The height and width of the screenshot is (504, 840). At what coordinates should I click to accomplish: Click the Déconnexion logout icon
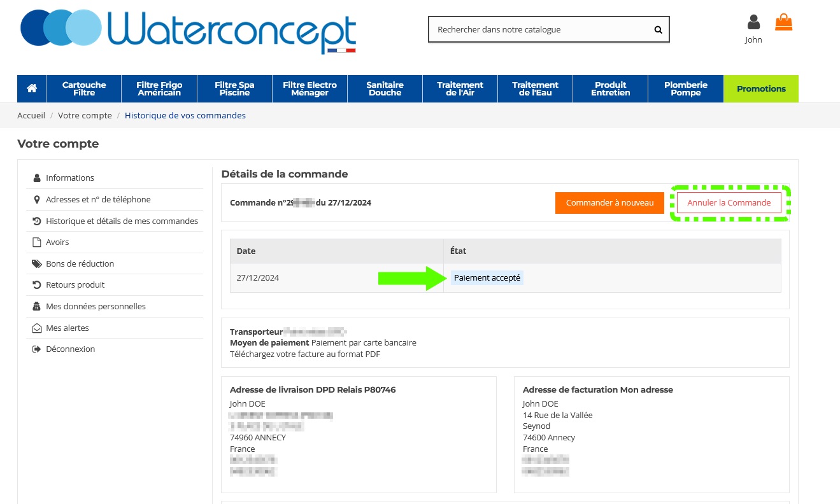coord(37,349)
